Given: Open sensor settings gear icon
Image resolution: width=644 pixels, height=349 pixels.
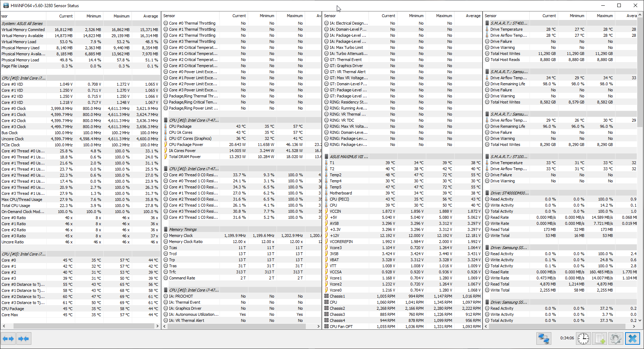Looking at the screenshot, I should [x=615, y=338].
